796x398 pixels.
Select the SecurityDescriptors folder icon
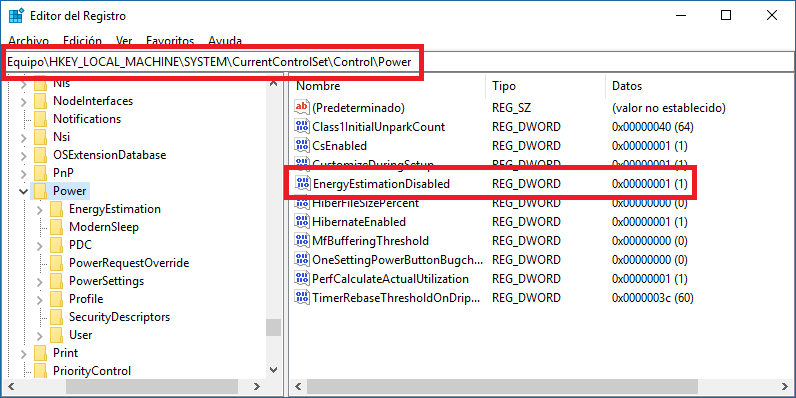point(56,317)
